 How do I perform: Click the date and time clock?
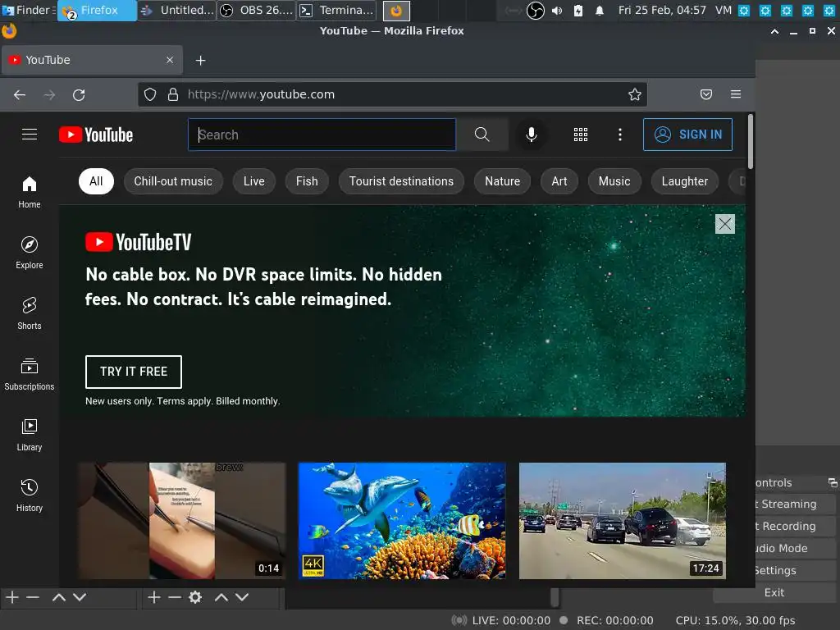[x=662, y=10]
